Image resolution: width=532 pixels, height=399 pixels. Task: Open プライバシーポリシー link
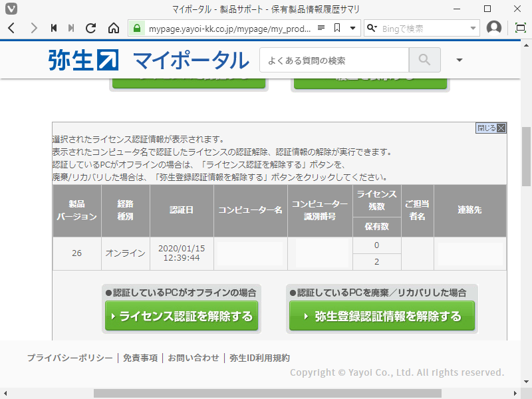pyautogui.click(x=70, y=358)
